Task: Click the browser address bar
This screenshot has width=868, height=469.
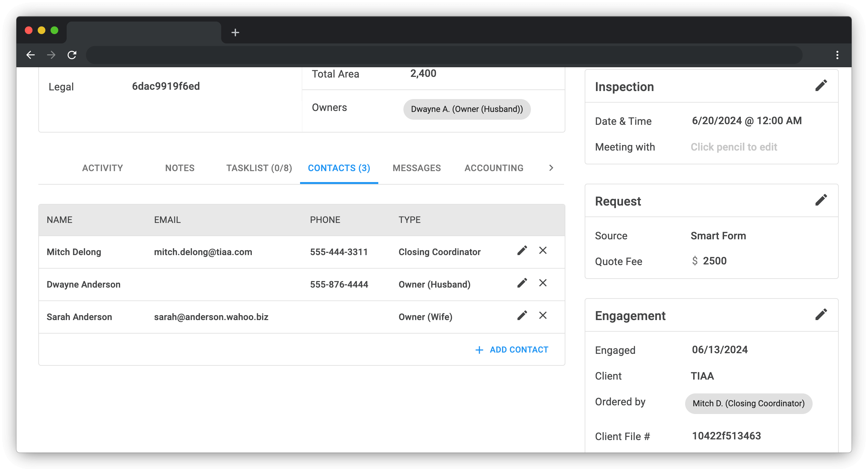Action: 443,55
